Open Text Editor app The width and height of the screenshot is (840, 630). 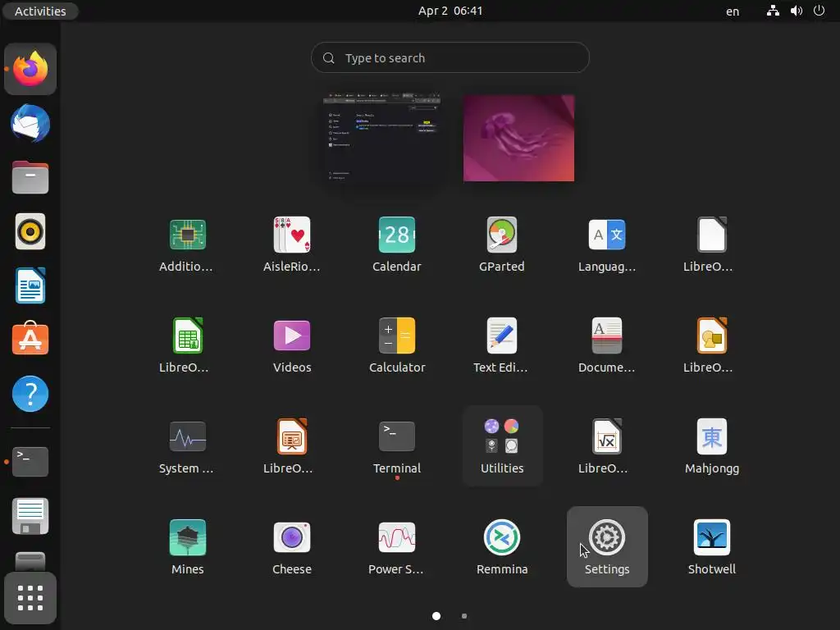click(x=502, y=336)
